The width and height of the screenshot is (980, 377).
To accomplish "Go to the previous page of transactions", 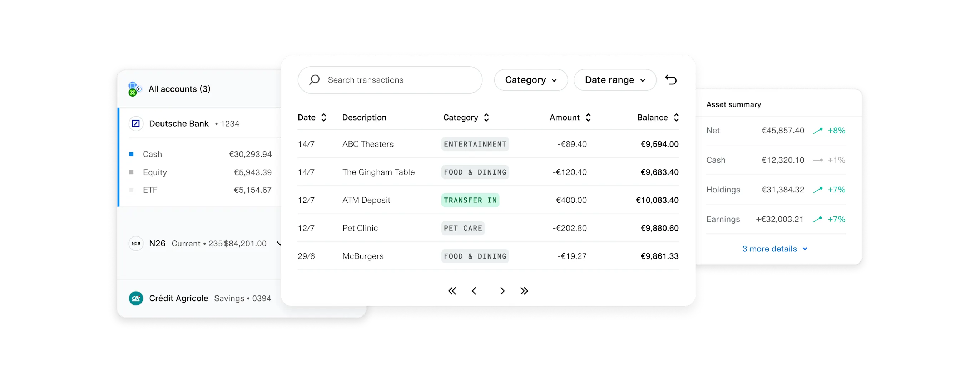I will pyautogui.click(x=474, y=291).
